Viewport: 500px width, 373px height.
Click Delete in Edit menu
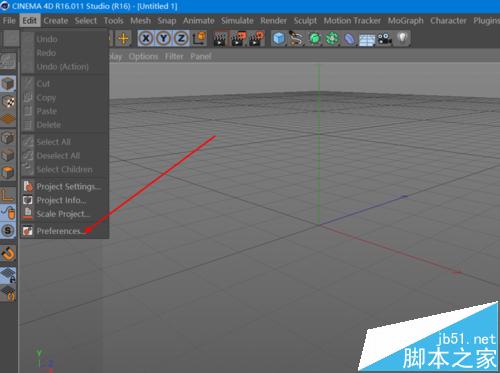point(65,125)
